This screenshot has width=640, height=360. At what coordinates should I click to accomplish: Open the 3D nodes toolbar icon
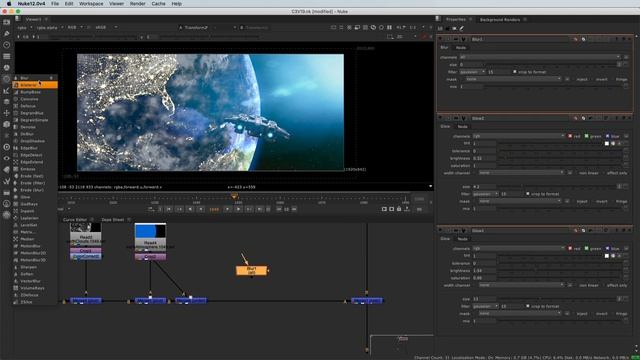[x=6, y=124]
